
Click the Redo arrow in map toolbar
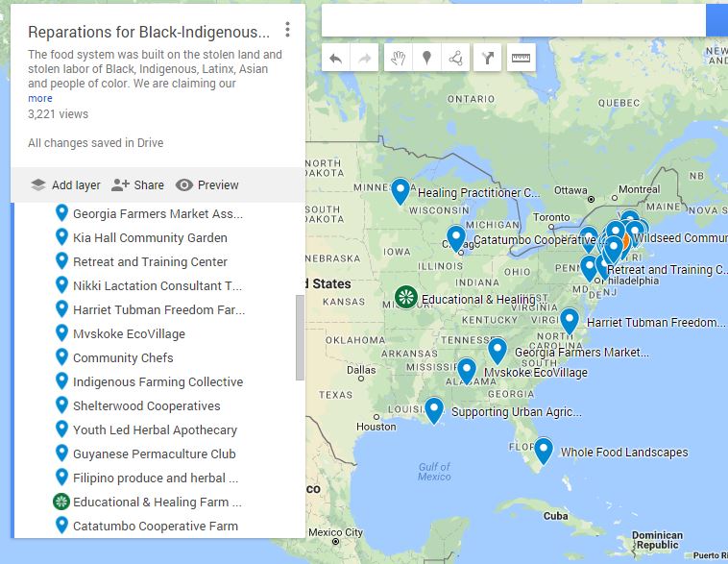364,58
